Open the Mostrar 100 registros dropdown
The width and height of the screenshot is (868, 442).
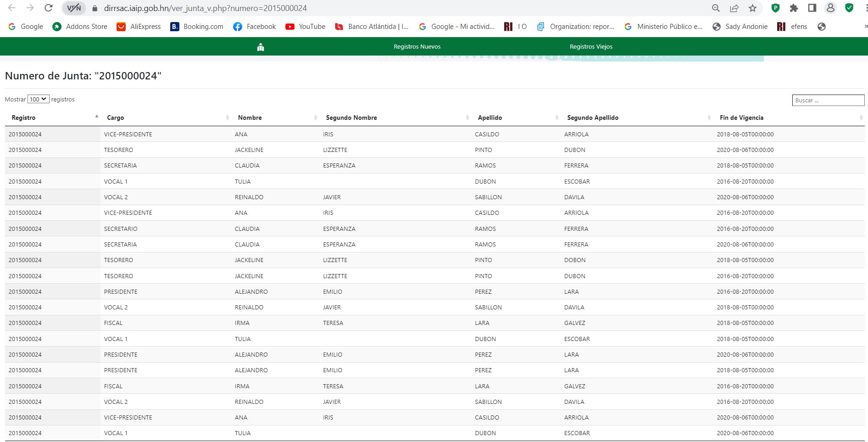point(38,99)
